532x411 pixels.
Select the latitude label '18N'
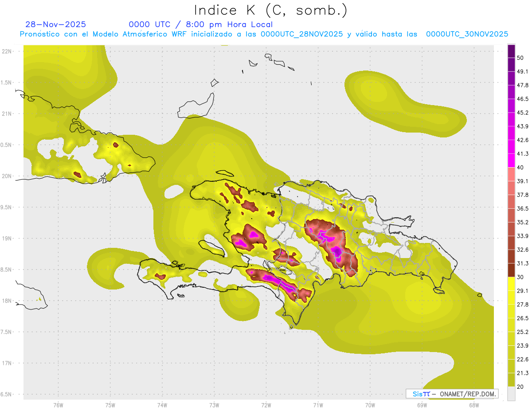(x=7, y=301)
